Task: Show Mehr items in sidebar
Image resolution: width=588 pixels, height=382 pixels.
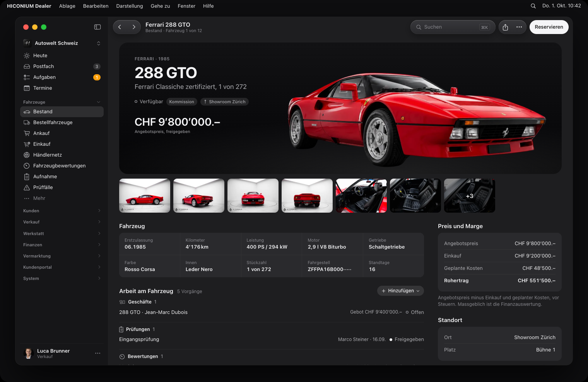Action: pyautogui.click(x=62, y=198)
